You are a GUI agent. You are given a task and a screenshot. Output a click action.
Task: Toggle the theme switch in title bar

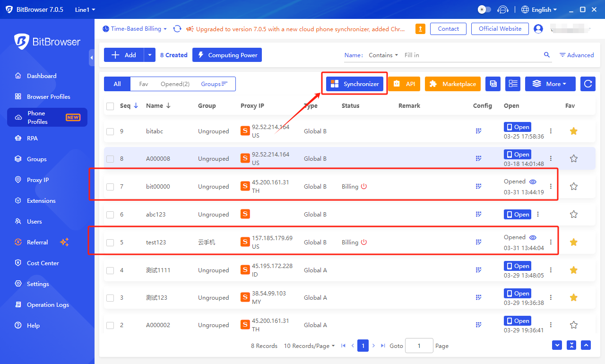pyautogui.click(x=484, y=9)
